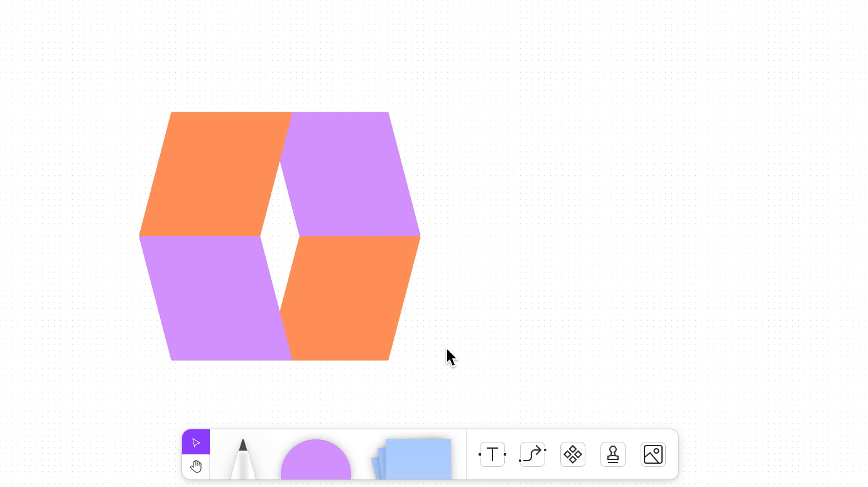Select the Text tool
868x487 pixels.
tap(492, 454)
